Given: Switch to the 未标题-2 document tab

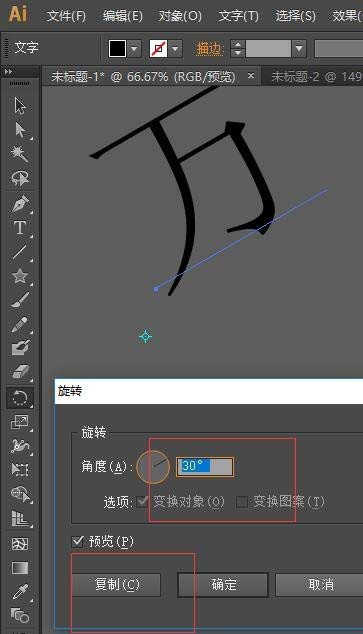Looking at the screenshot, I should 316,76.
